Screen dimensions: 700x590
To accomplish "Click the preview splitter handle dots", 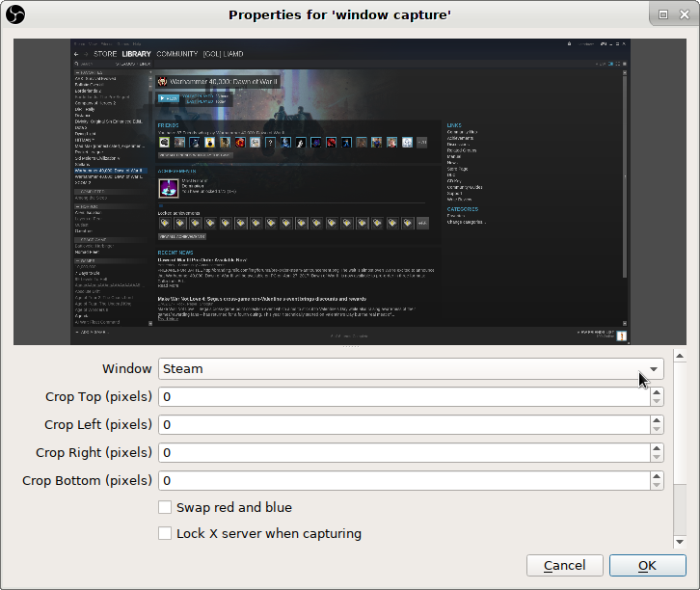I will click(350, 347).
